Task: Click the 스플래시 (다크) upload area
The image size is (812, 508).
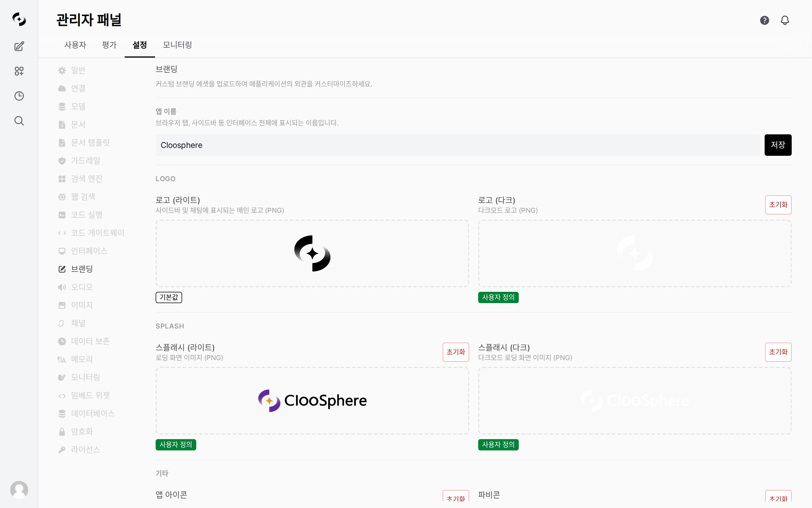Action: [634, 400]
